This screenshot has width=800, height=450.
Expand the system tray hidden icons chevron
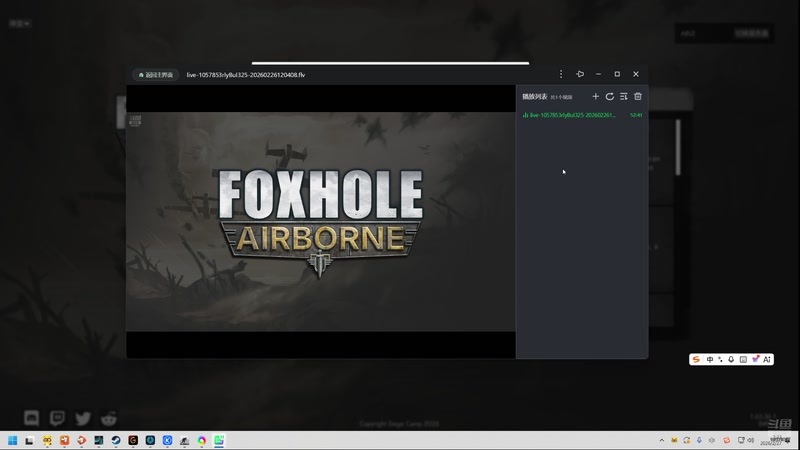click(x=662, y=440)
